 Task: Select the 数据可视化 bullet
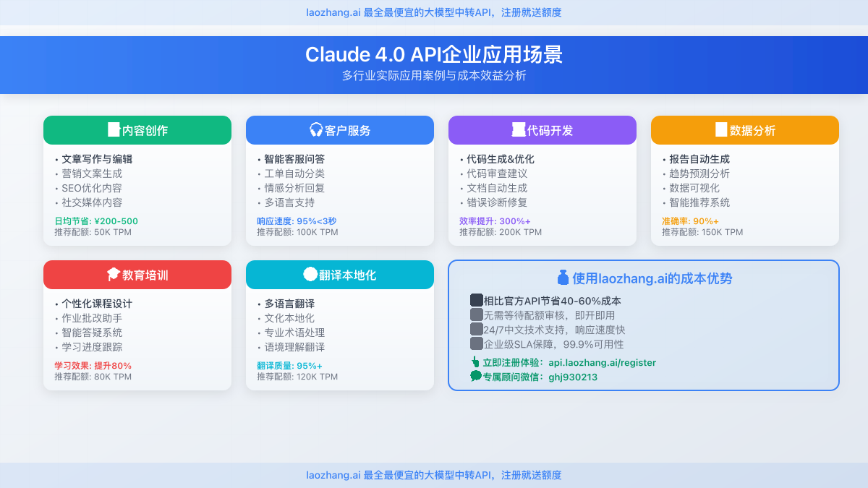691,188
